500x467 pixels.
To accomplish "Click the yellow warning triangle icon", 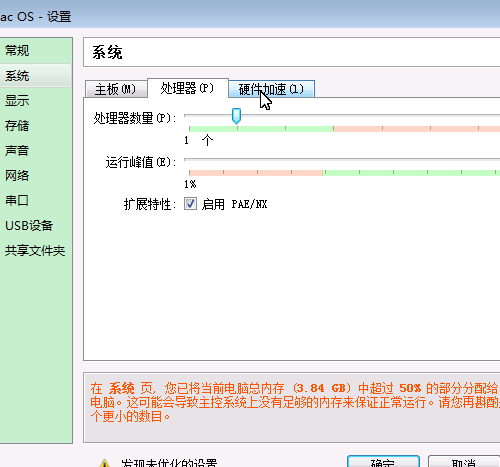I will [x=104, y=463].
